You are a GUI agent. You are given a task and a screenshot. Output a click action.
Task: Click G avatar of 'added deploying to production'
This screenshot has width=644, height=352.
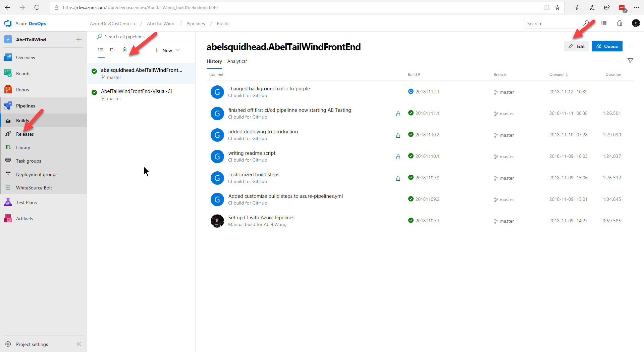217,135
